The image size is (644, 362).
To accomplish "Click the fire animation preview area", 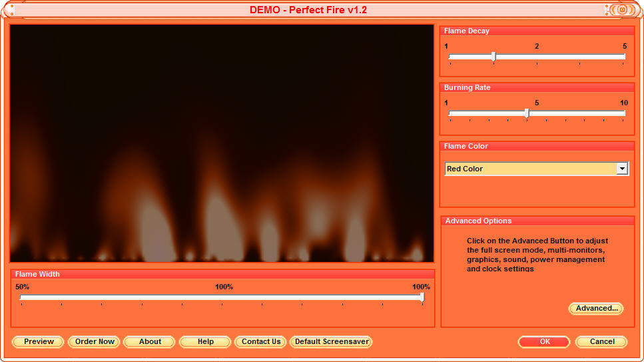I will pos(222,143).
